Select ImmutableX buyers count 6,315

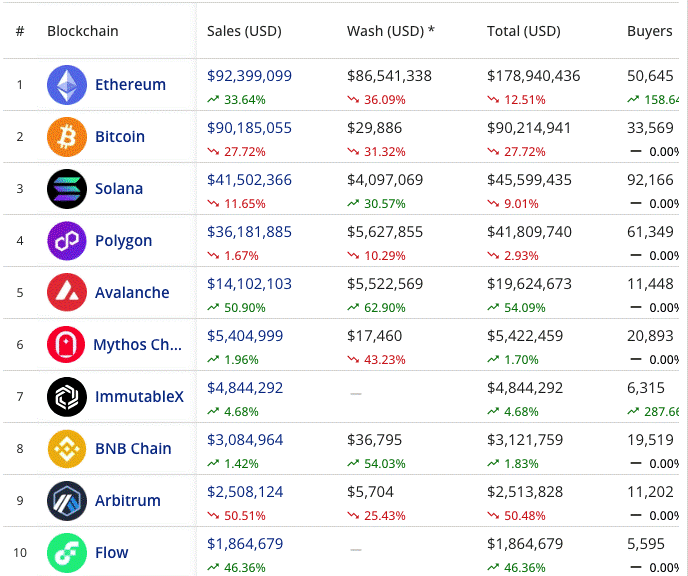point(646,388)
